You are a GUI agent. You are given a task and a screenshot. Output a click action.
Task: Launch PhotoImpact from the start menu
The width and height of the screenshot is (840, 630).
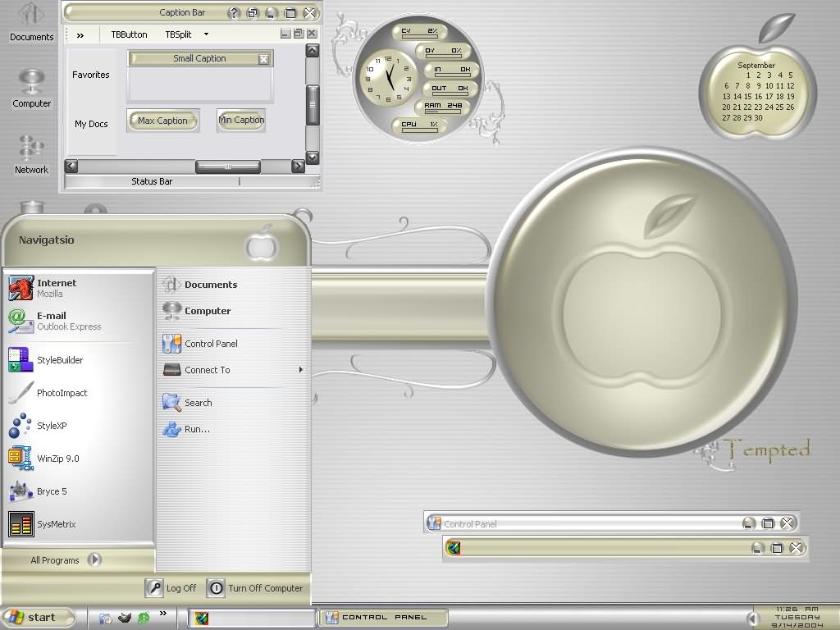point(80,393)
